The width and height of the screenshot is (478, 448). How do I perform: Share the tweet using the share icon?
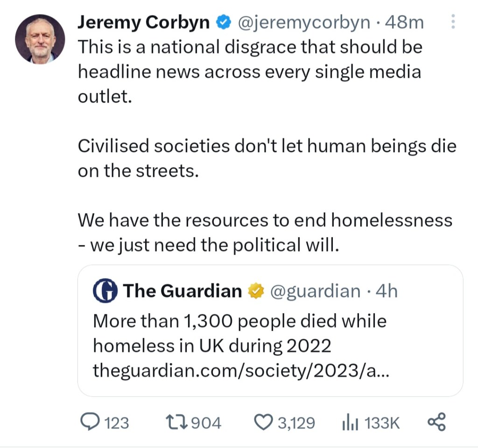coord(437,422)
